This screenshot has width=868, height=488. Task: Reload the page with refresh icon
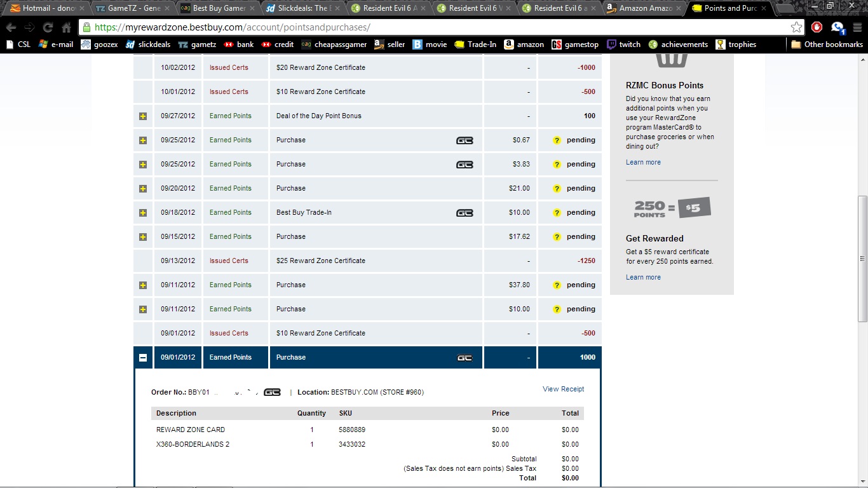48,27
